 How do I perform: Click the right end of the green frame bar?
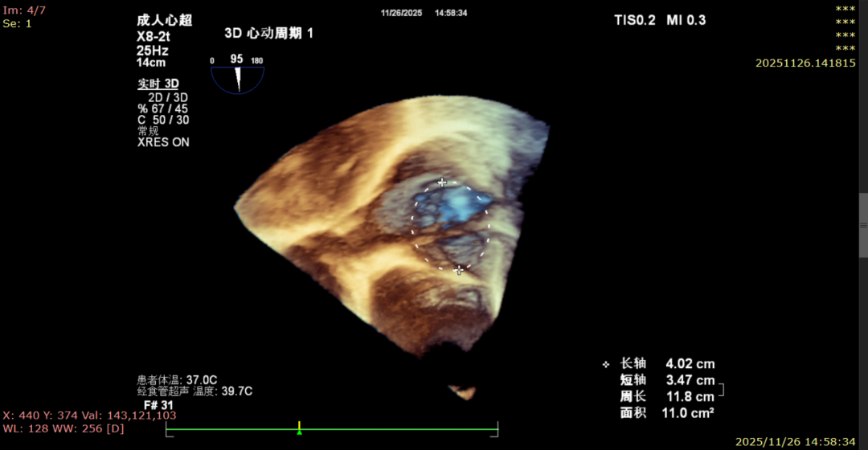[x=497, y=429]
